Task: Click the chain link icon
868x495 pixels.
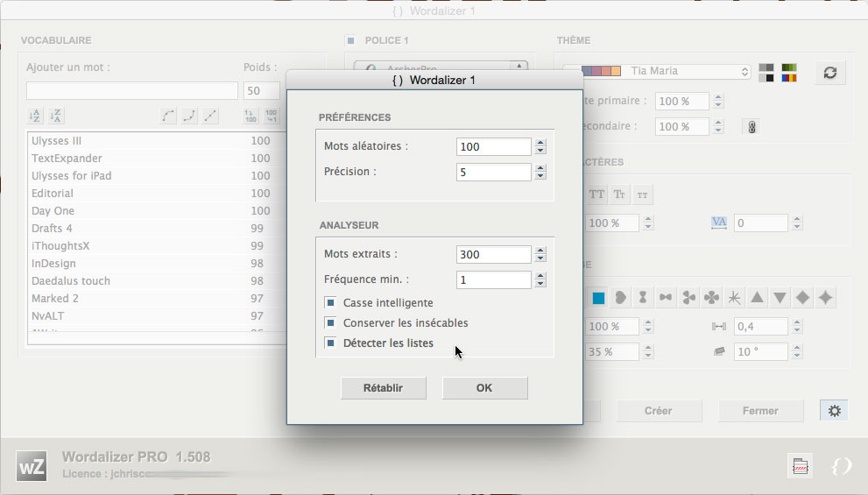Action: click(x=752, y=127)
